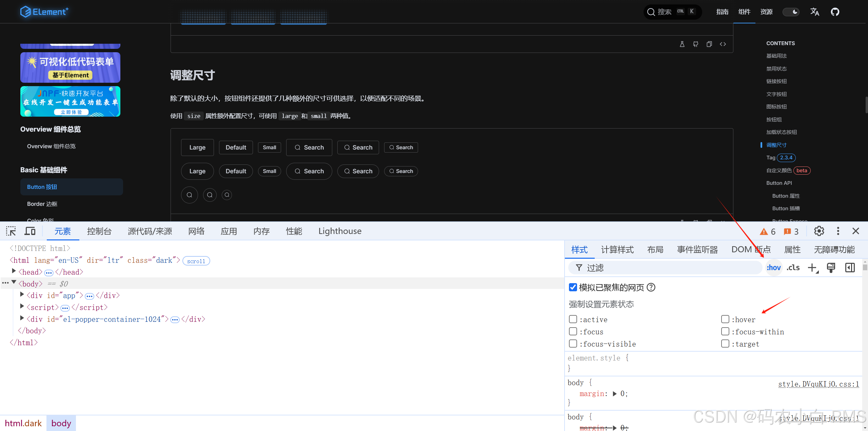Check the :active state checkbox

[x=573, y=319]
